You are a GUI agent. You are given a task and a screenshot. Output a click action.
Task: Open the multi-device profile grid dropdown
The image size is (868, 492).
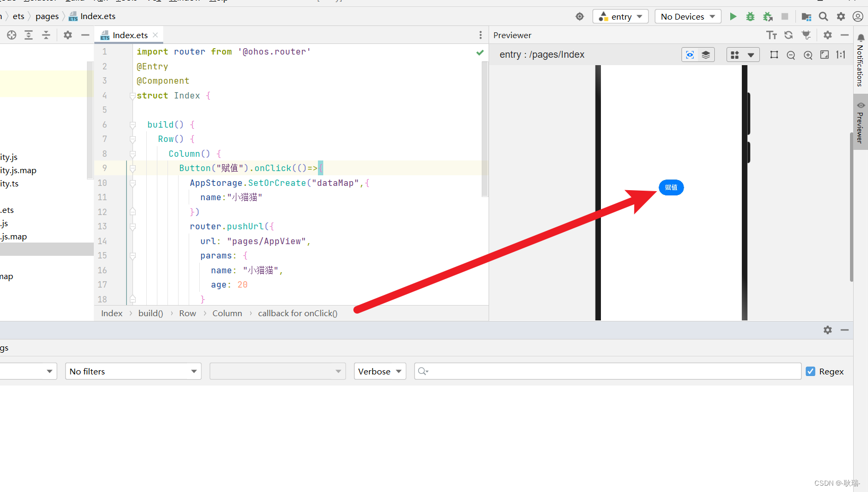click(x=742, y=55)
